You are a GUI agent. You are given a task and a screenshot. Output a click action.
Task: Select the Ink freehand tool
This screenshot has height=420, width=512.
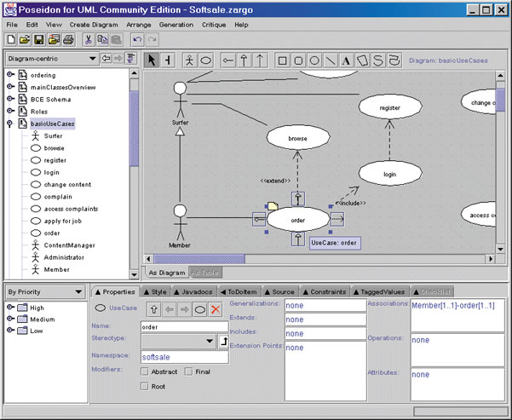[394, 60]
